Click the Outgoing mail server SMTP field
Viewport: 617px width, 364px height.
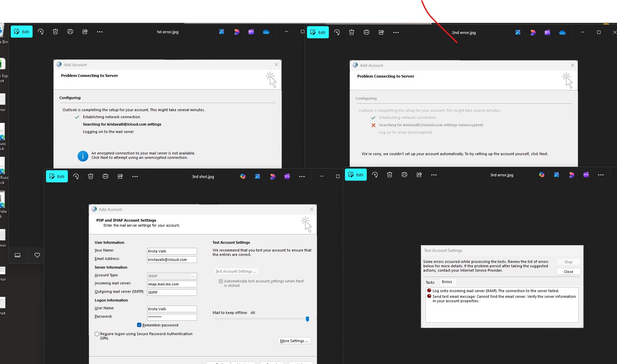(172, 292)
